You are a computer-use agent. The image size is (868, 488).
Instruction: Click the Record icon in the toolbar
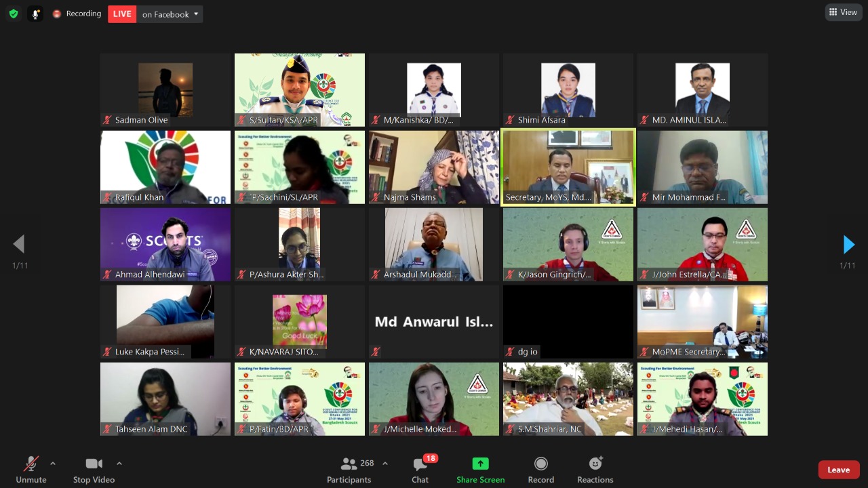click(540, 464)
